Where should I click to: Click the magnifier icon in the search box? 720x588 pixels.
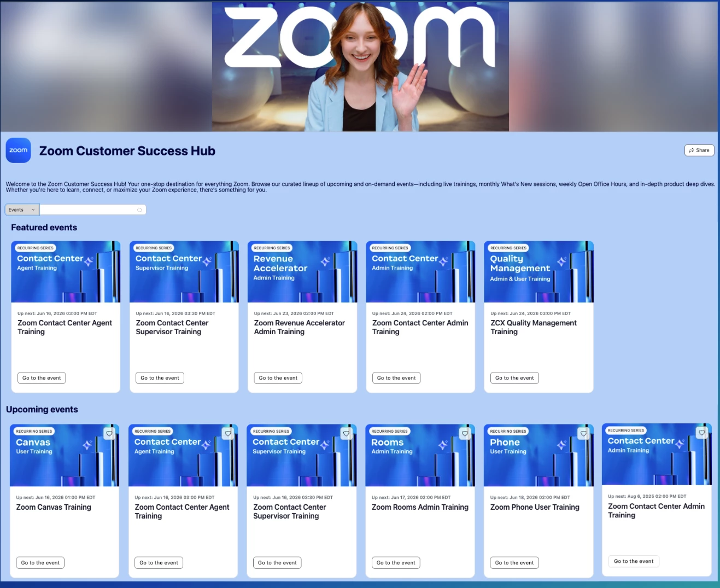tap(139, 210)
